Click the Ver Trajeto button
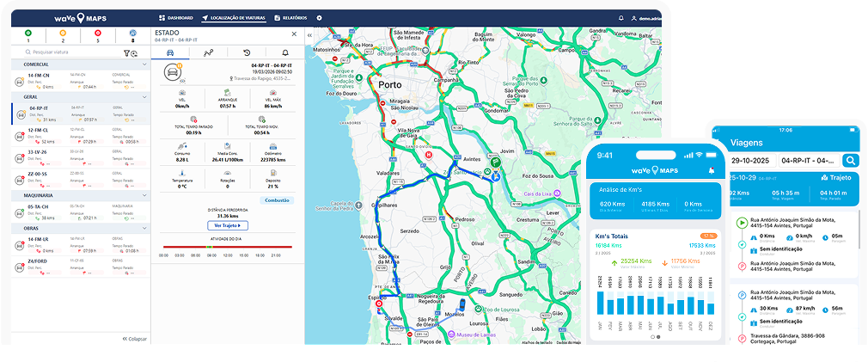This screenshot has height=362, width=868. click(228, 225)
